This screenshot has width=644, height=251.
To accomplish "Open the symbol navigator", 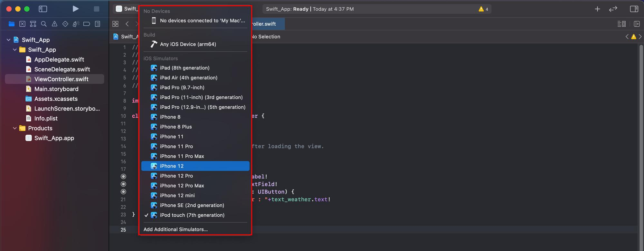I will click(33, 24).
